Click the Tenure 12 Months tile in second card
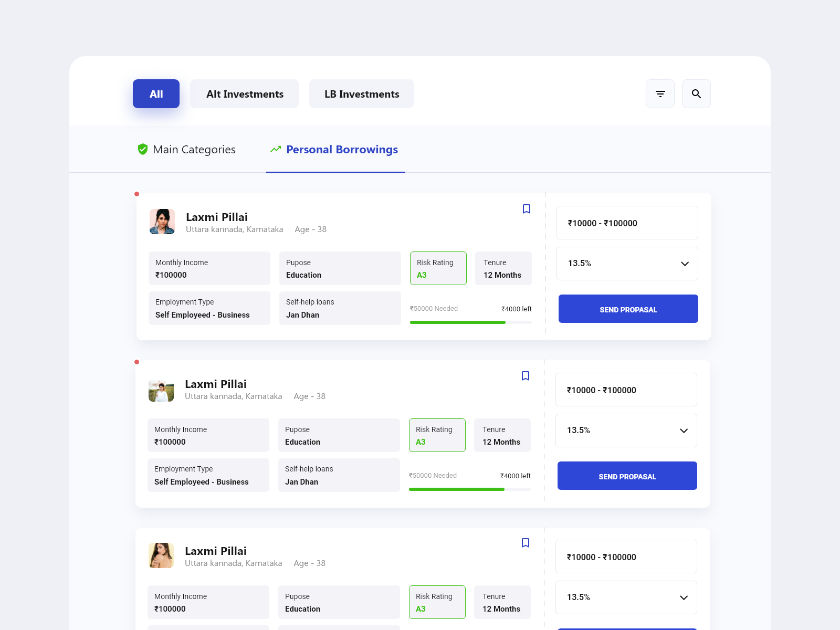This screenshot has width=840, height=630. click(502, 435)
